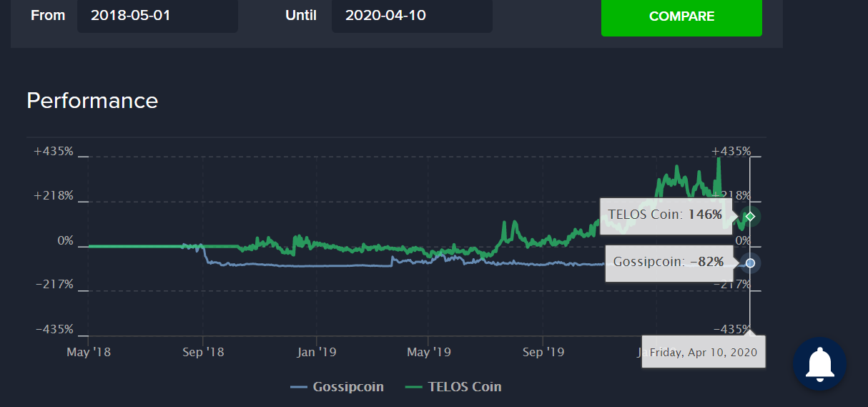Edit the Until date field 2020-04-10
This screenshot has height=407, width=868.
tap(412, 15)
